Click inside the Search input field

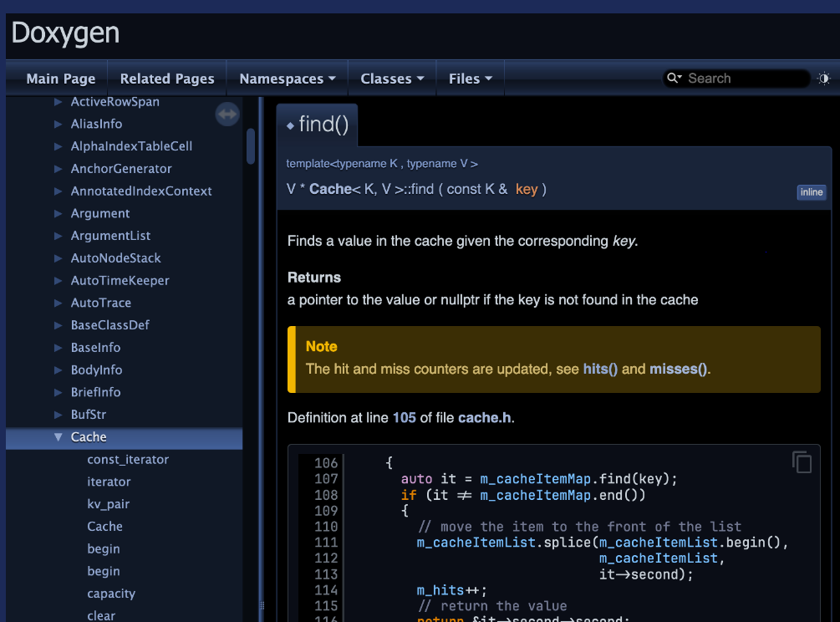744,78
